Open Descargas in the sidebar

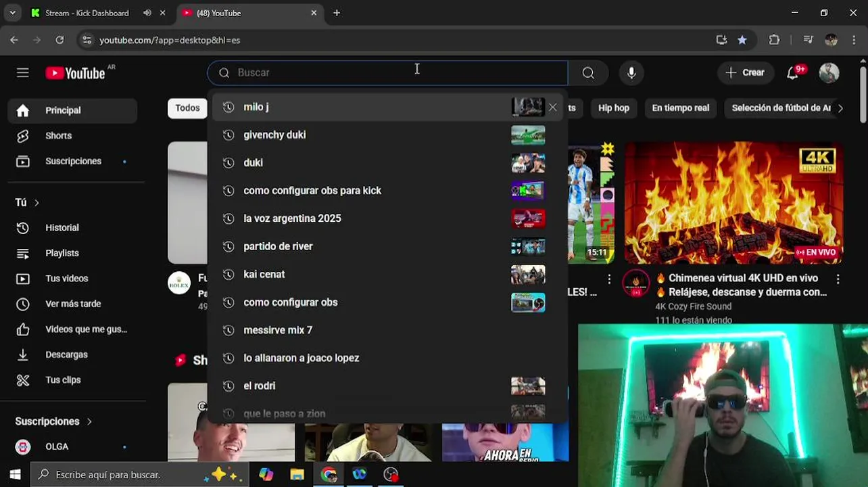pos(72,354)
